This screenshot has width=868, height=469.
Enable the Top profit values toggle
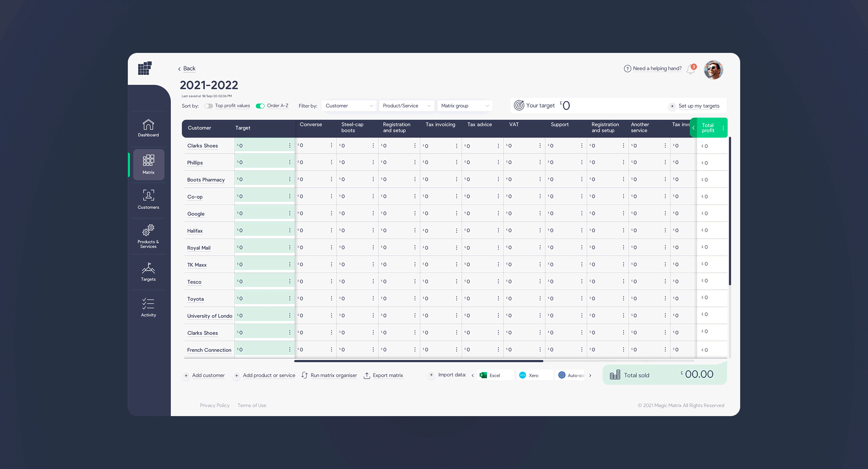pyautogui.click(x=208, y=106)
